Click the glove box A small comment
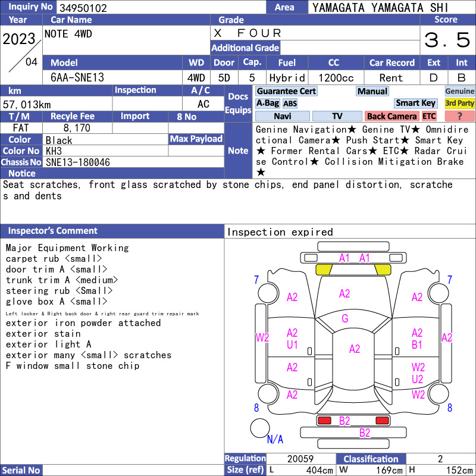 point(57,302)
